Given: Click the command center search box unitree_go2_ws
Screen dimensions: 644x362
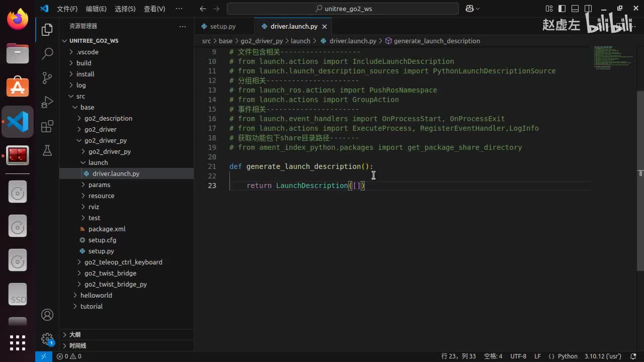Looking at the screenshot, I should point(343,9).
